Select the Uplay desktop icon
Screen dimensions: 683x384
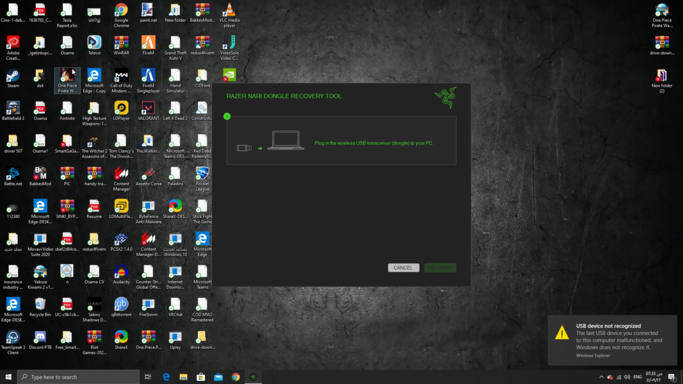click(175, 340)
